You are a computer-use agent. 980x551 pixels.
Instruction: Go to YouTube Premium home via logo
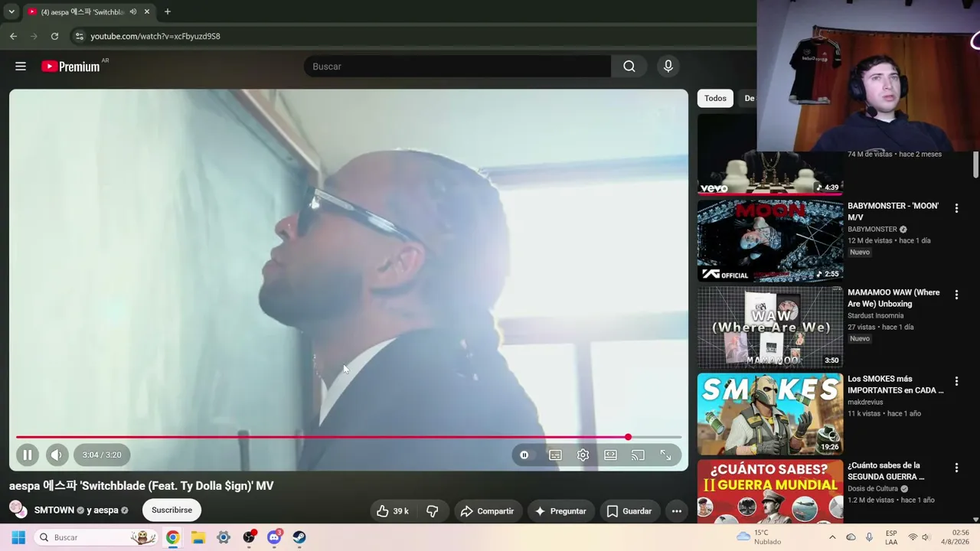click(70, 67)
